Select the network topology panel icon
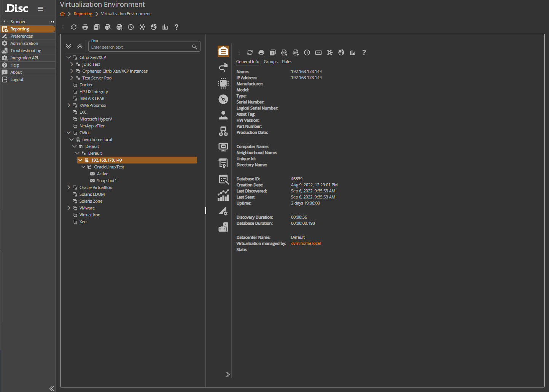The image size is (549, 392). (223, 131)
